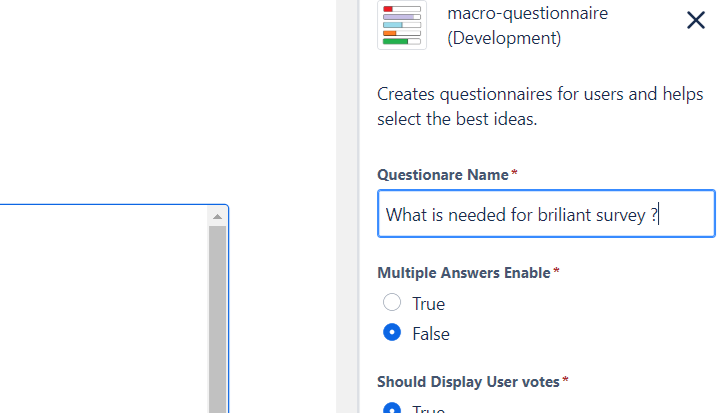
Task: Click the "Questionare Name" field label
Action: (442, 174)
